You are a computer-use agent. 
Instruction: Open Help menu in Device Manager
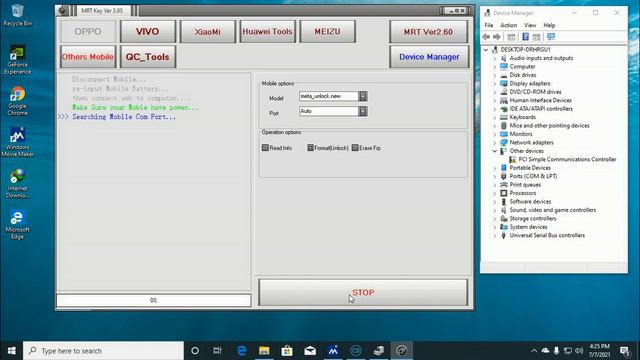[549, 25]
